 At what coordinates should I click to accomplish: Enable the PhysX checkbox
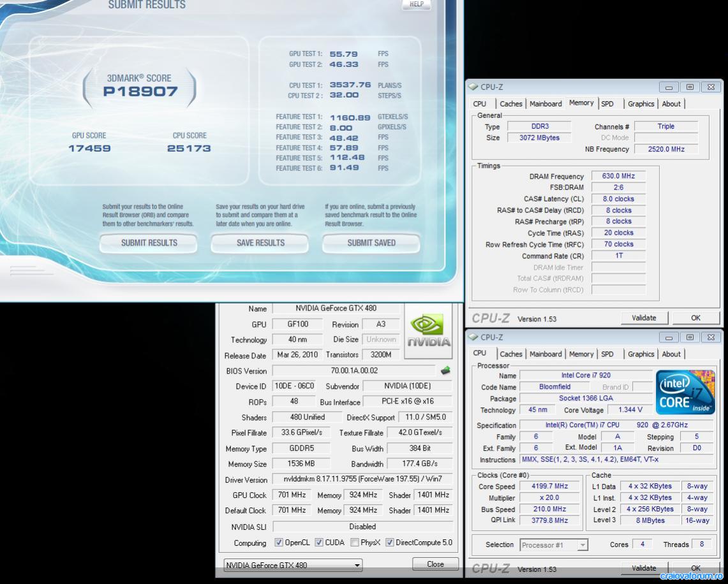coord(355,543)
